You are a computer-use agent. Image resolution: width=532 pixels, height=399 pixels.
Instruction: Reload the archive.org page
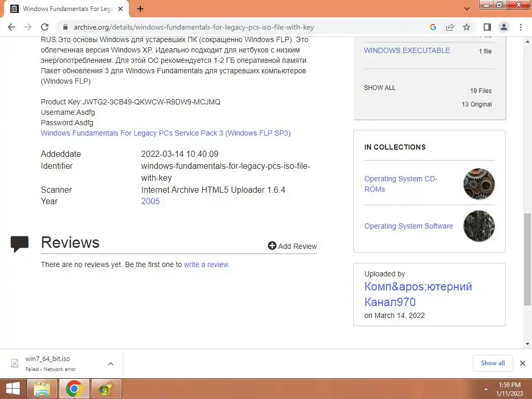(45, 27)
